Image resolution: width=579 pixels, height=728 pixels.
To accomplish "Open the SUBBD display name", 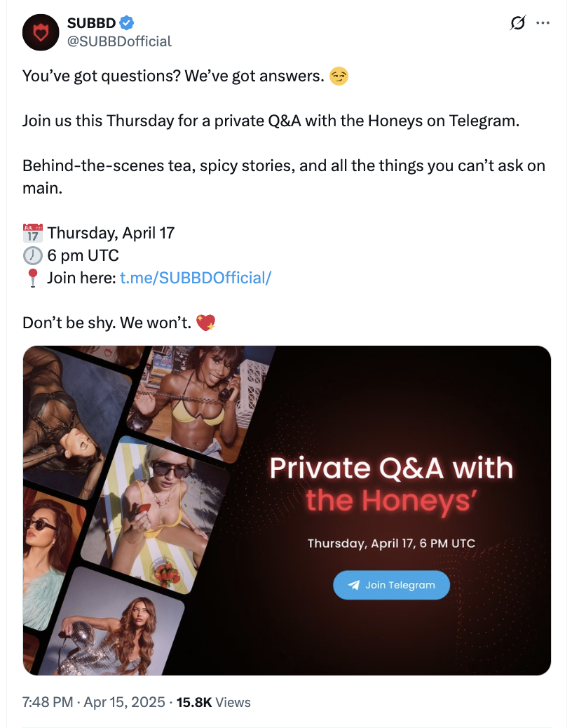I will (91, 23).
